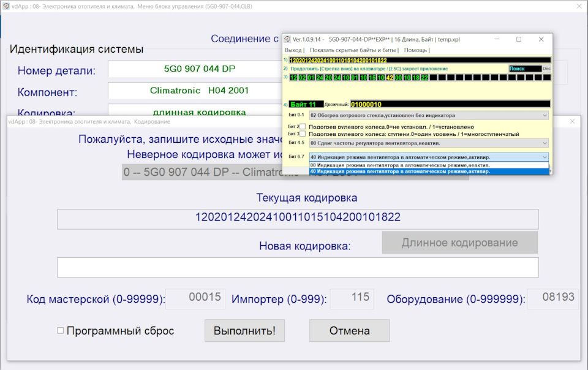Screen dimensions: 588x370
Task: Maximize the long coding helper window
Action: point(519,39)
